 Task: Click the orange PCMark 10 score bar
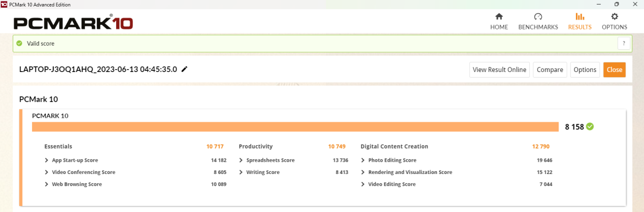click(x=295, y=127)
